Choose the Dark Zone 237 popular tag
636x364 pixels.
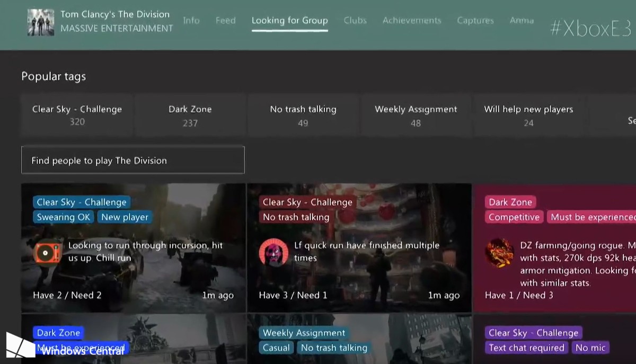click(190, 115)
